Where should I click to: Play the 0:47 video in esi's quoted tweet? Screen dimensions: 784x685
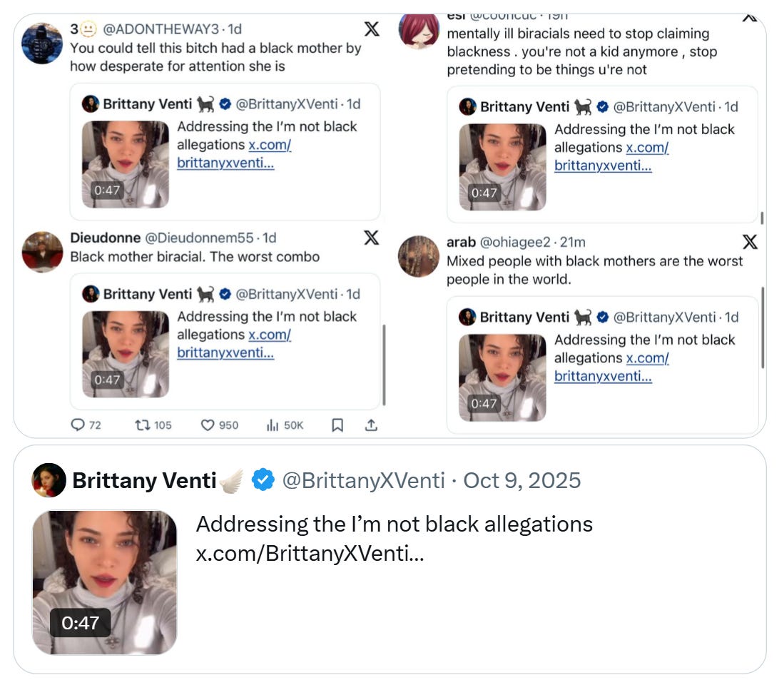pyautogui.click(x=502, y=167)
